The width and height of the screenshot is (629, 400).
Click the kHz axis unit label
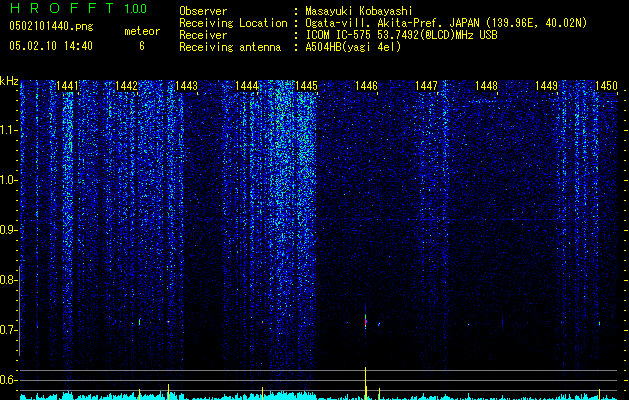[x=9, y=81]
